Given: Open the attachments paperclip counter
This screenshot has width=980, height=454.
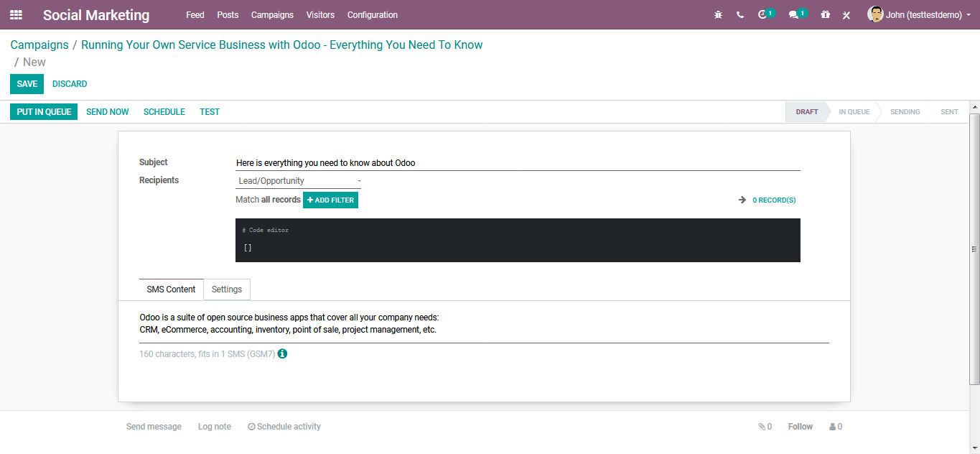Looking at the screenshot, I should tap(765, 427).
